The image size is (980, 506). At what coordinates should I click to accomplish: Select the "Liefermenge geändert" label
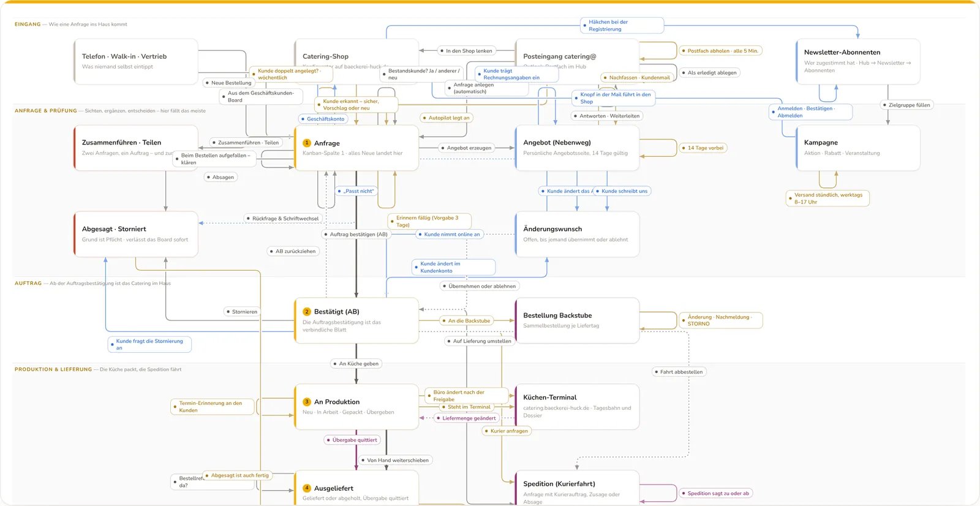coord(467,418)
